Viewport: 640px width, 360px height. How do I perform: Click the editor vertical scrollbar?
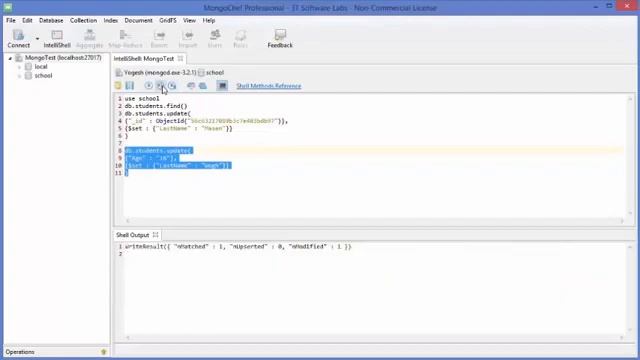click(630, 156)
